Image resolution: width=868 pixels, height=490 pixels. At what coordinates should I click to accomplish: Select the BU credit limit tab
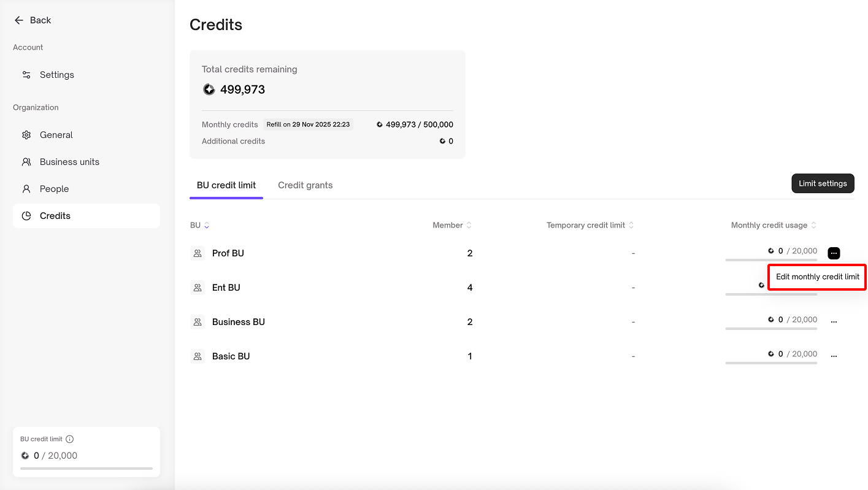[226, 185]
